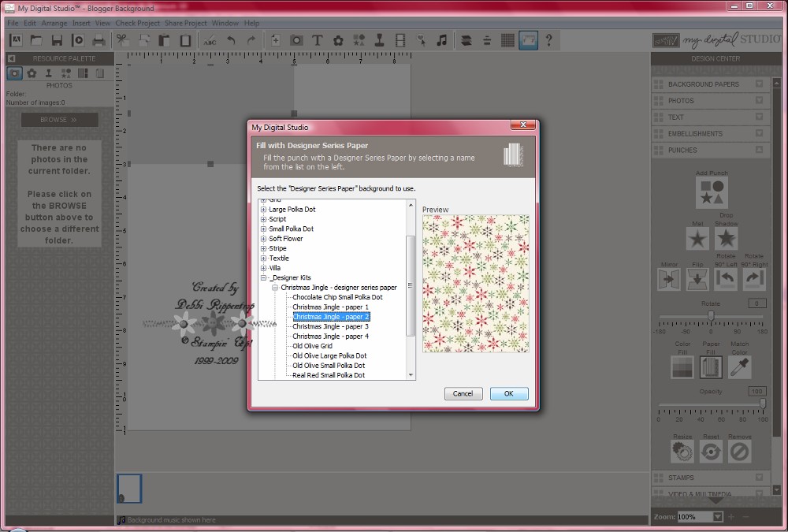
Task: Select Old Olive Grid paper
Action: coord(312,346)
